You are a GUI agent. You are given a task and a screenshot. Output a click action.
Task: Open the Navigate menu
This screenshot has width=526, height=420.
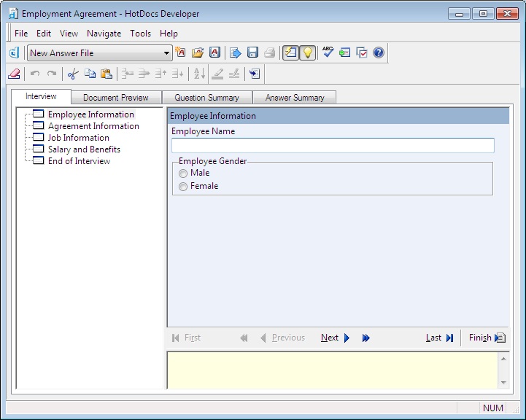104,34
